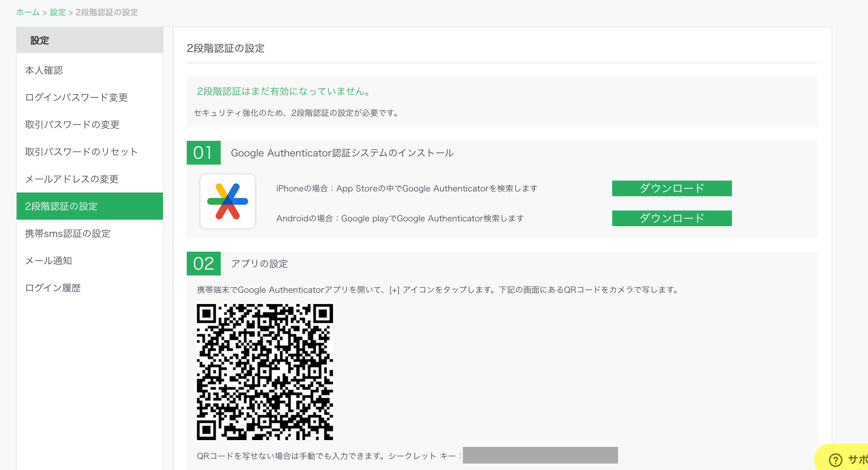
Task: Click the 01 Google Authenticator install heading
Action: 342,153
